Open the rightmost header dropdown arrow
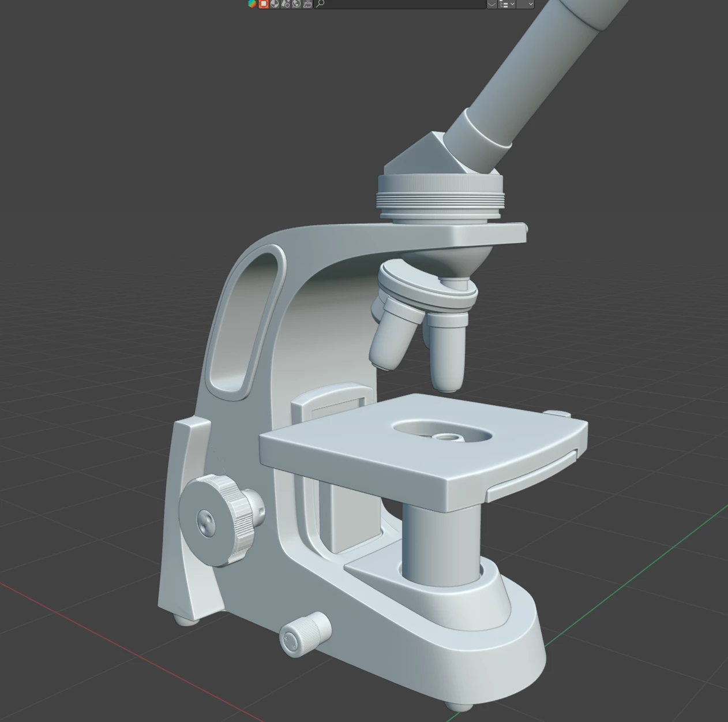The image size is (728, 722). click(525, 3)
